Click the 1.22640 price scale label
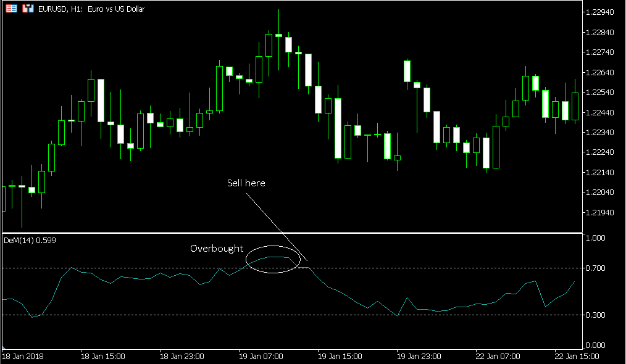This screenshot has width=626, height=364. point(599,72)
